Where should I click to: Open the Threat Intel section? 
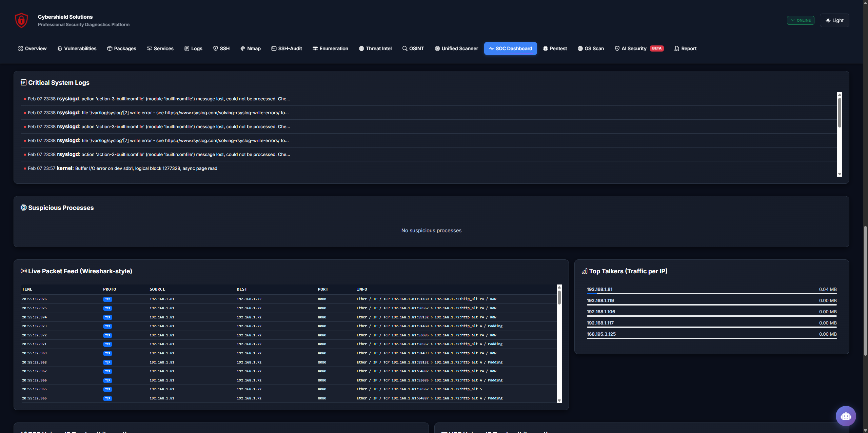(375, 48)
